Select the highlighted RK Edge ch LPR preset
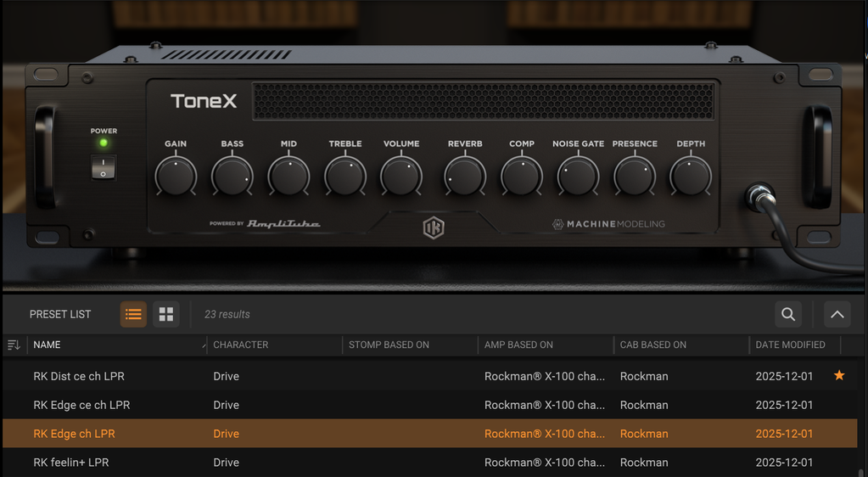Screen dimensions: 868x477 click(429, 433)
